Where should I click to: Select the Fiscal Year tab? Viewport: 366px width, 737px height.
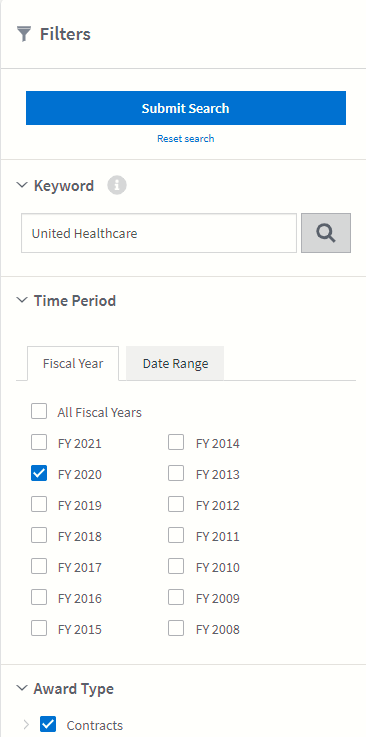point(73,363)
